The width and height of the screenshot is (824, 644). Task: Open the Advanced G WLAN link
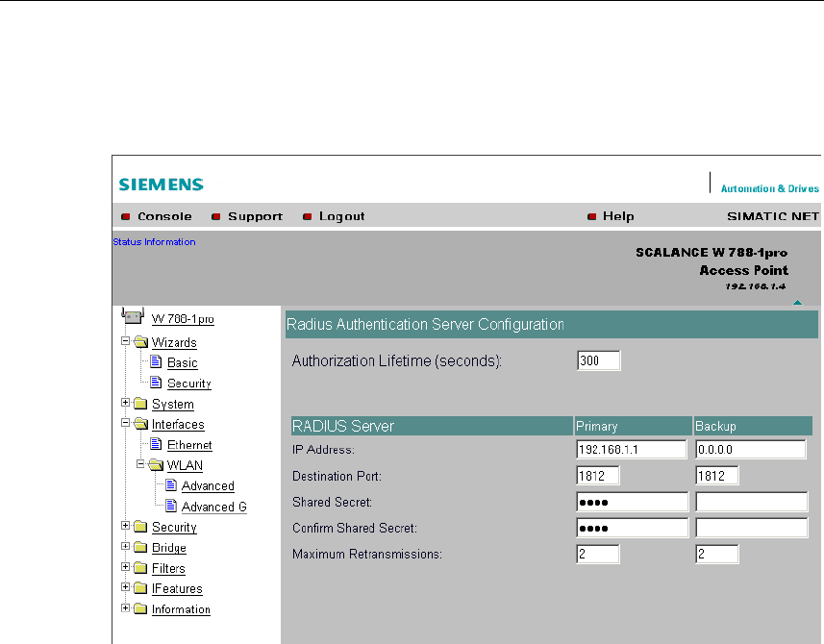point(213,507)
